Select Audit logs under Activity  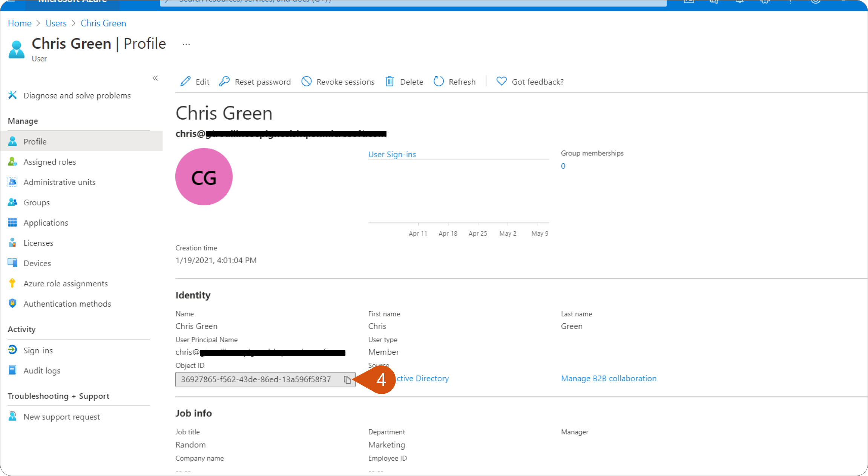41,370
